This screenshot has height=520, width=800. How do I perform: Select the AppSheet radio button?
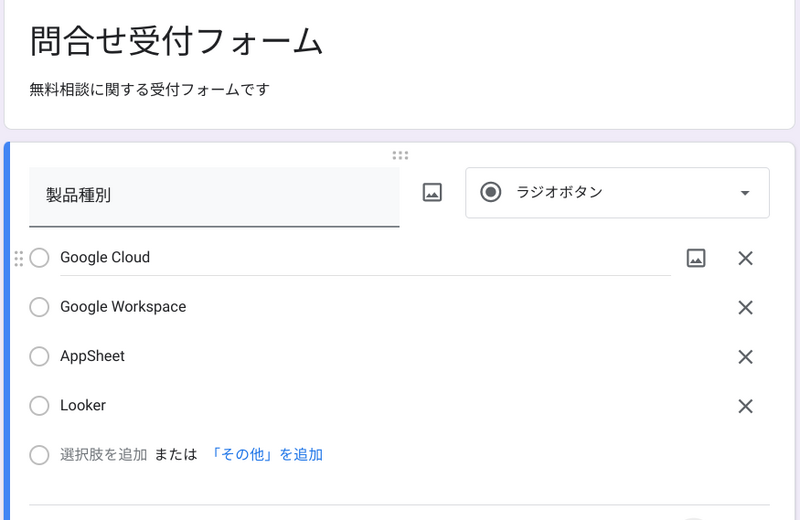point(39,356)
